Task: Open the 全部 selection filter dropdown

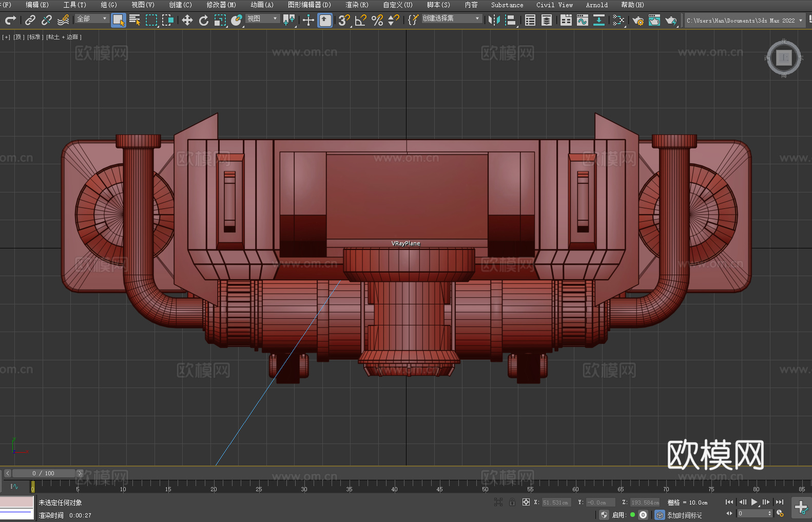Action: pos(92,18)
